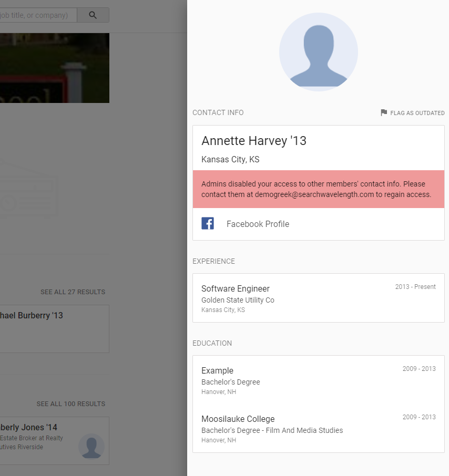Viewport: 449px width, 476px height.
Task: Open See All 100 Results link
Action: [x=70, y=404]
